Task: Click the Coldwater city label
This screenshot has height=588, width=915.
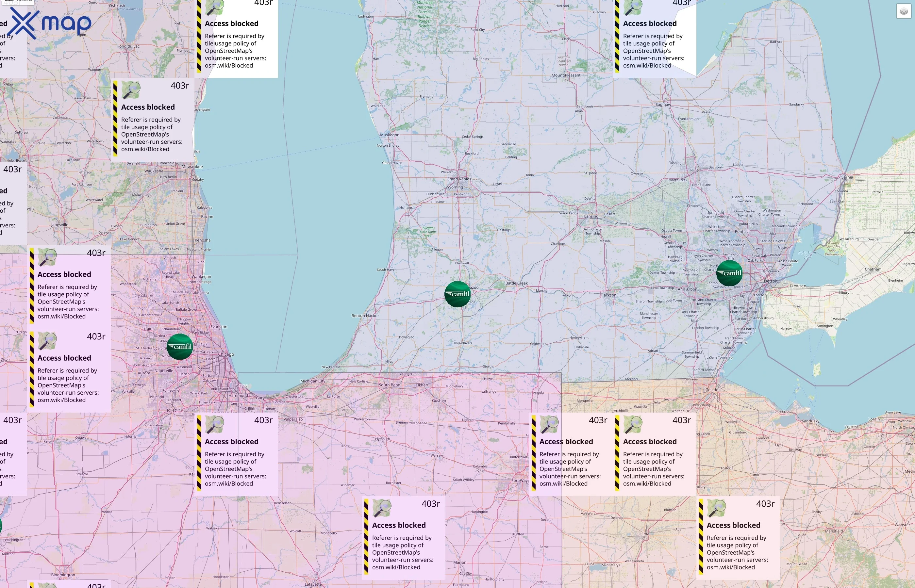Action: [538, 344]
